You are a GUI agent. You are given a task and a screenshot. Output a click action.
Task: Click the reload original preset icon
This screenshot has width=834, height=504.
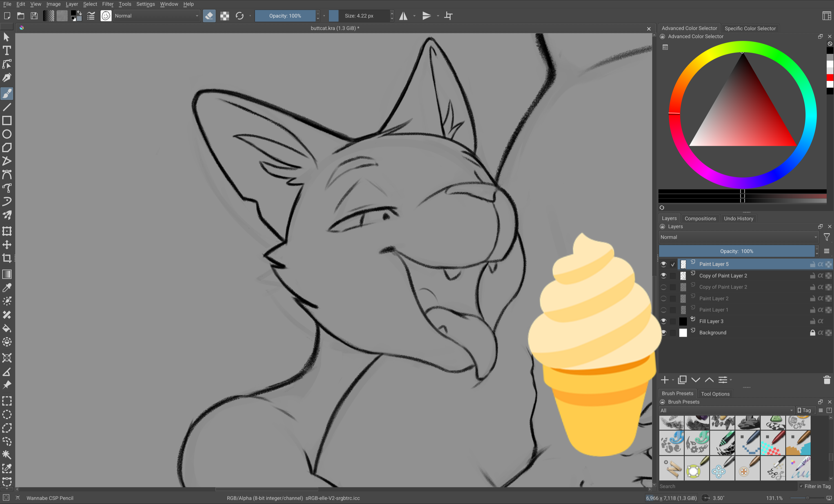pyautogui.click(x=240, y=16)
